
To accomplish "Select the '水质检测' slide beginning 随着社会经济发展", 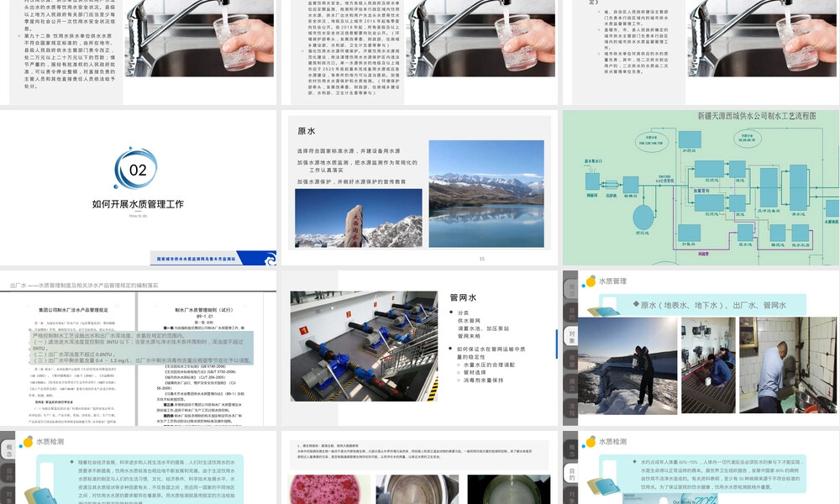I will point(139,467).
